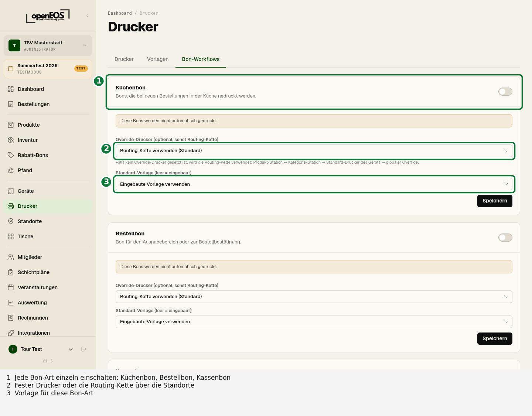
Task: Save the Bestellbon settings with Speichern
Action: tap(495, 338)
